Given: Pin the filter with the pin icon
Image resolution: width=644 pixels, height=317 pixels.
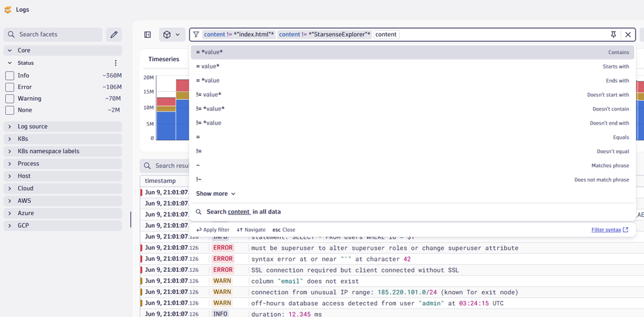Looking at the screenshot, I should point(613,34).
